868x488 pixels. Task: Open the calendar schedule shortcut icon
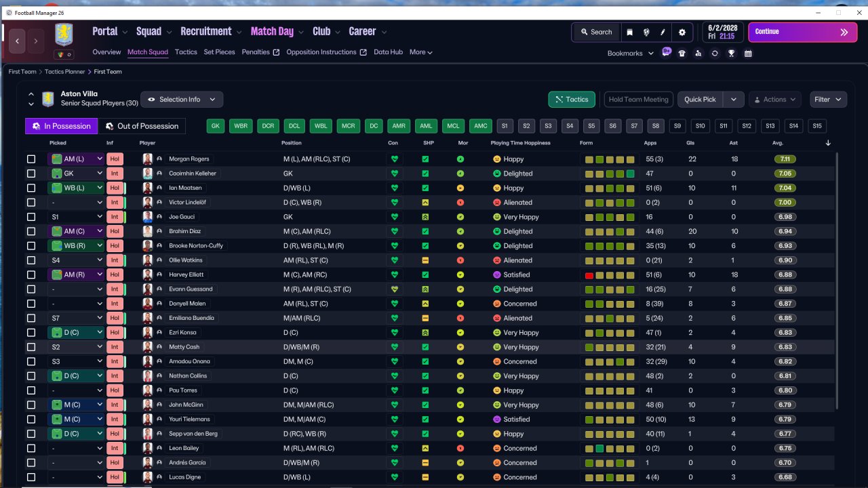click(x=748, y=53)
